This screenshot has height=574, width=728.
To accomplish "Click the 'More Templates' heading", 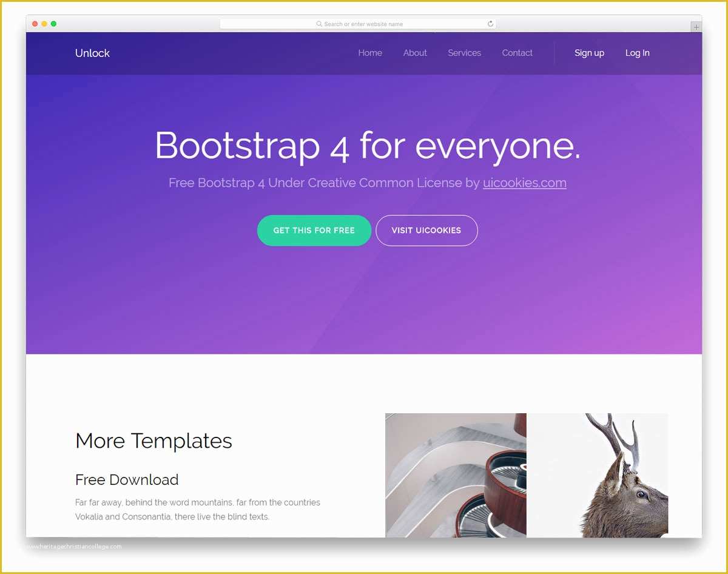I will 153,441.
